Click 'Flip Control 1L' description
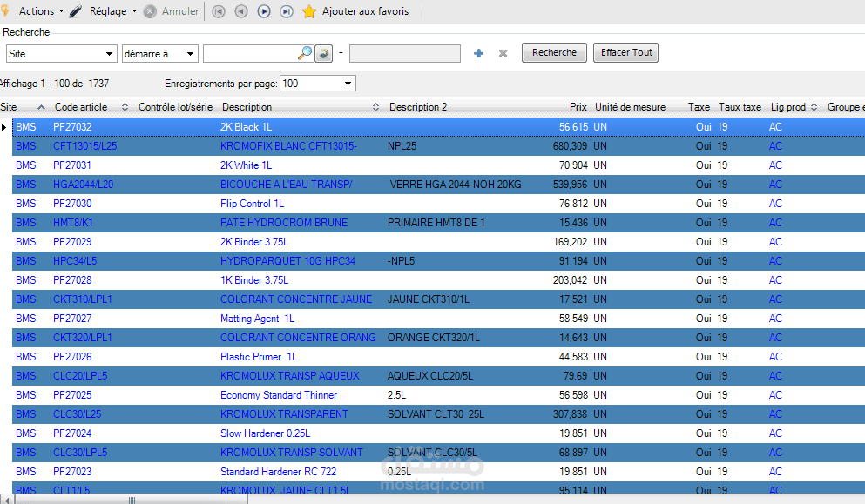865x504 pixels. [252, 204]
